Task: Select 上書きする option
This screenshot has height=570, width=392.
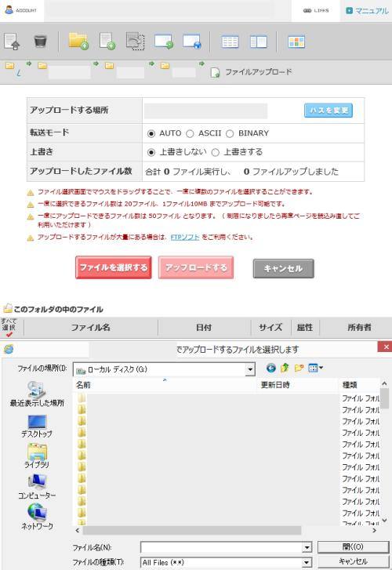Action: pos(216,152)
